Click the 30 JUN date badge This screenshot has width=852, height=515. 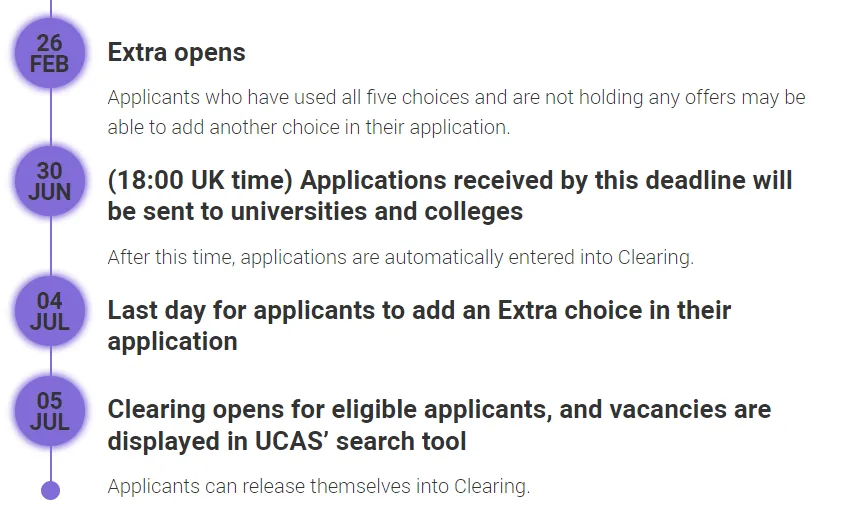[x=49, y=182]
